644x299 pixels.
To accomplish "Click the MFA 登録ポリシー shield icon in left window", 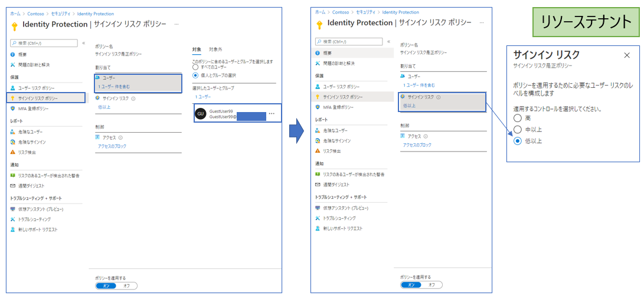I will tap(13, 109).
